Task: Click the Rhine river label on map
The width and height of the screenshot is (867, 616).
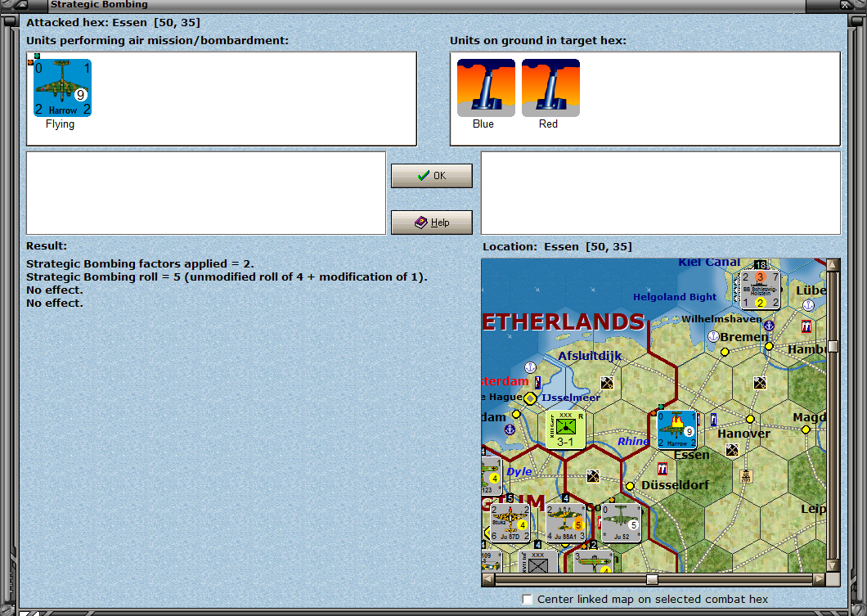Action: 634,441
